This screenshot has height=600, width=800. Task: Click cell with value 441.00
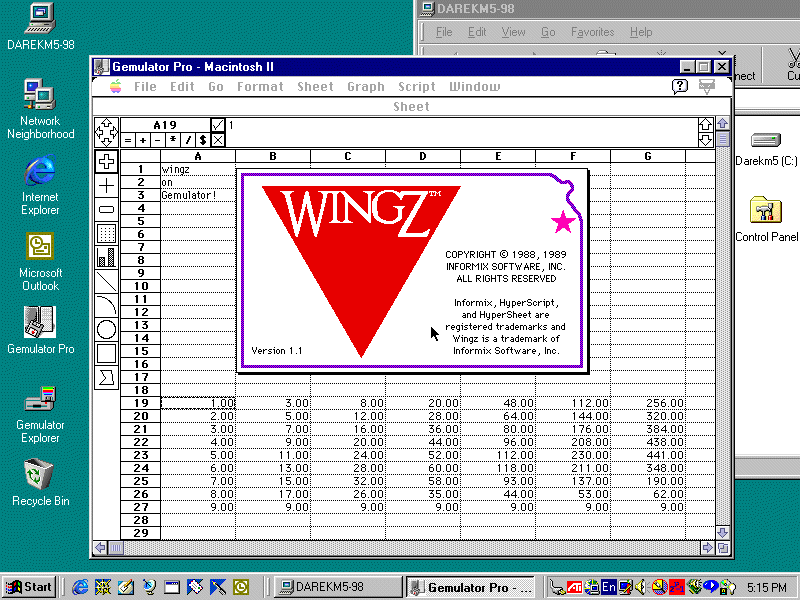(648, 455)
